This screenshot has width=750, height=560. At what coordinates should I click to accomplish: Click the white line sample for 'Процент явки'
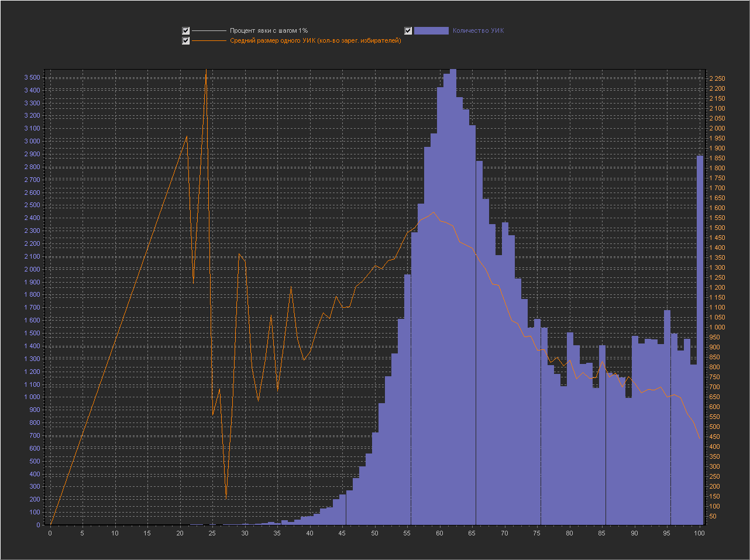coord(209,30)
